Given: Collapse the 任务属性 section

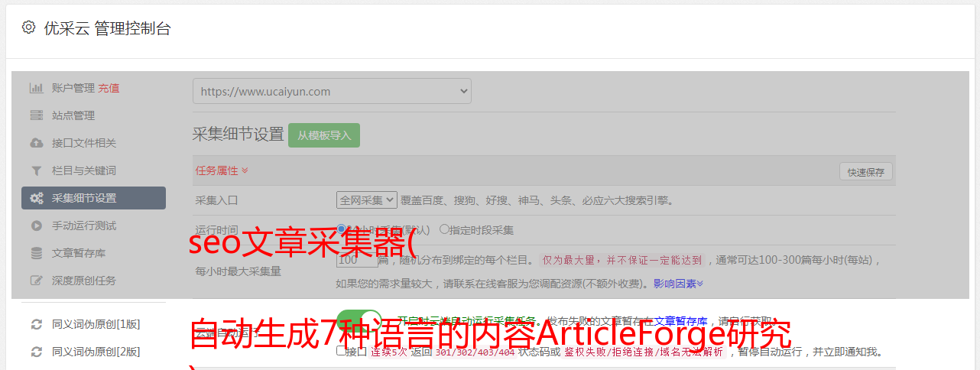Looking at the screenshot, I should click(222, 170).
